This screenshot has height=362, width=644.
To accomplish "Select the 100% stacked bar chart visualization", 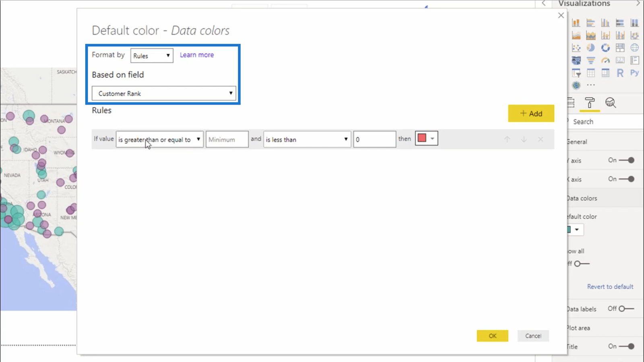I will click(620, 23).
